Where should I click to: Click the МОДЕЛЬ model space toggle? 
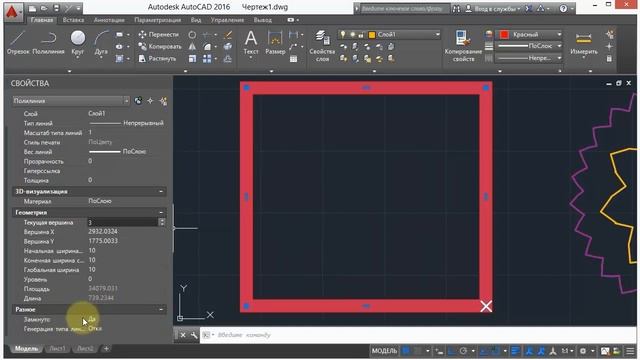(x=384, y=351)
